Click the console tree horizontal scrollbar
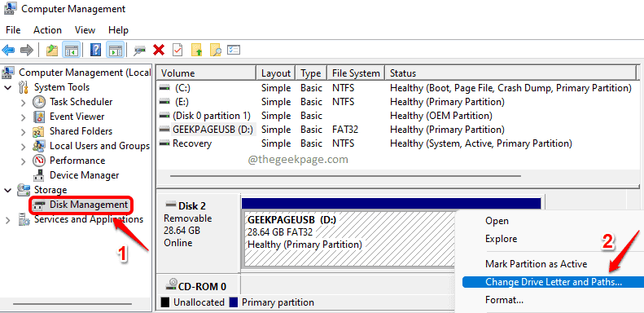The image size is (644, 313). pyautogui.click(x=72, y=304)
